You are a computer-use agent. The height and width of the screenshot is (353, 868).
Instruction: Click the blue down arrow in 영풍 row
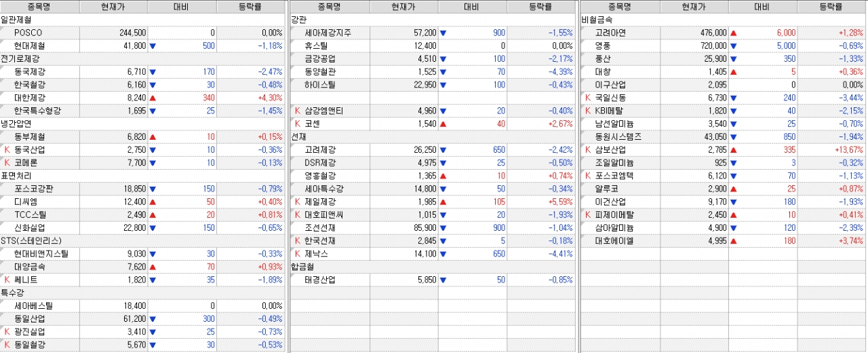click(x=733, y=46)
